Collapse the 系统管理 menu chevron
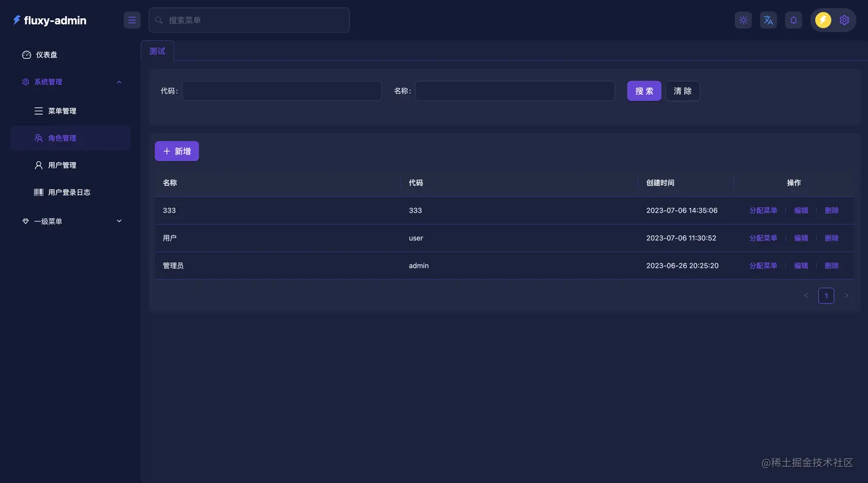The image size is (868, 483). point(119,82)
